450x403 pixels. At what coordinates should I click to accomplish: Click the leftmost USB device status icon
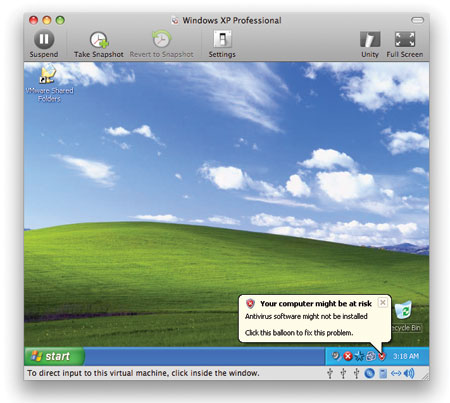point(330,373)
